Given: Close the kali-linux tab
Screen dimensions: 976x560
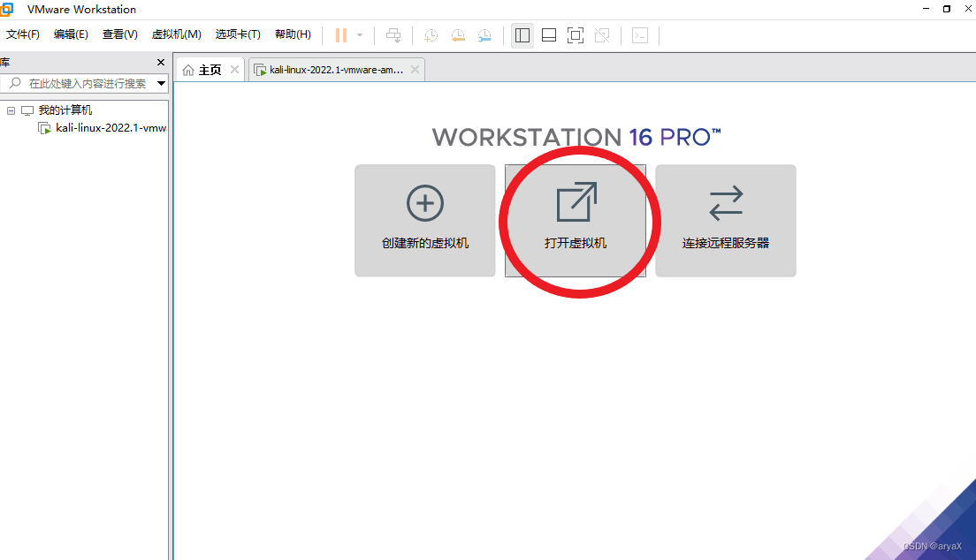Looking at the screenshot, I should pyautogui.click(x=416, y=70).
